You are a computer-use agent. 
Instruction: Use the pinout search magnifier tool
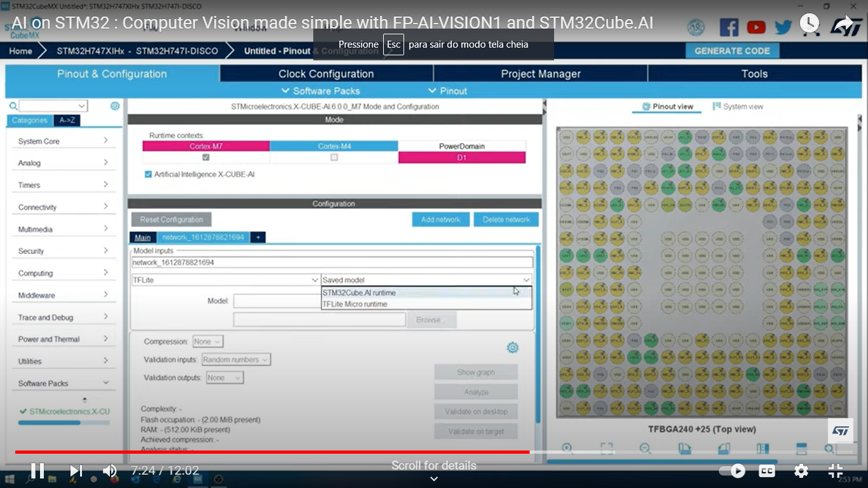(x=828, y=448)
